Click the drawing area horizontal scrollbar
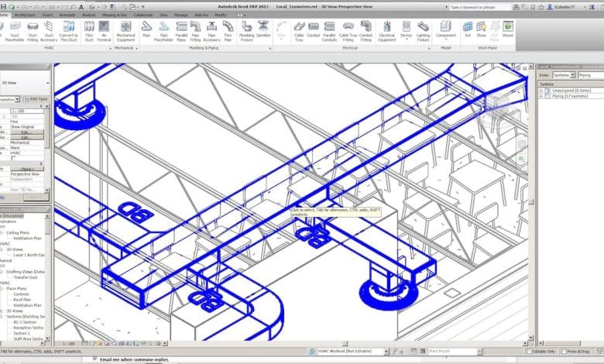604x364 pixels. tap(345, 343)
